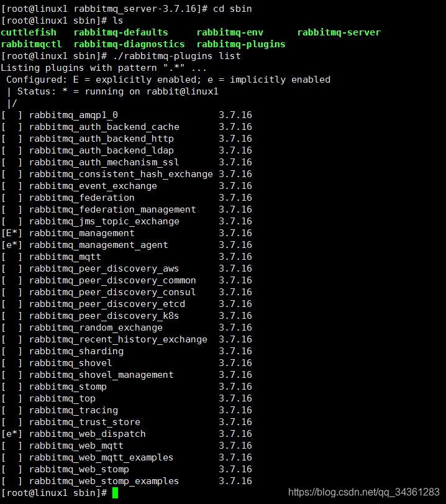Click the rabbitmq_top plugin name

tap(62, 399)
